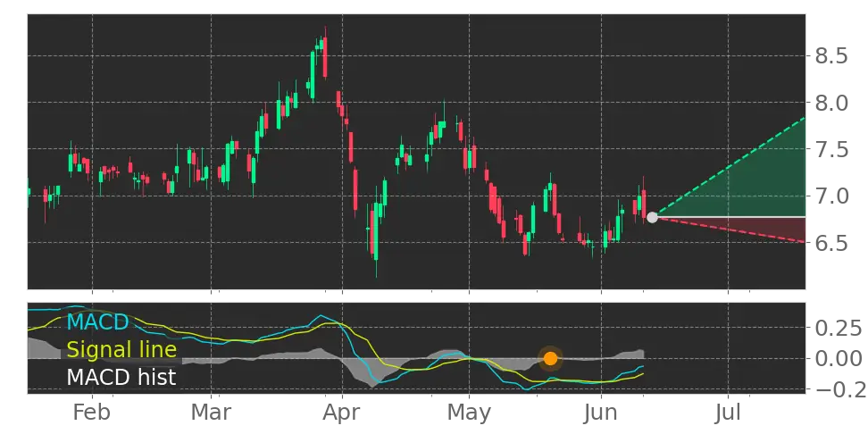Click the orange MACD crossover marker
Screen dimensions: 868x434
[550, 359]
